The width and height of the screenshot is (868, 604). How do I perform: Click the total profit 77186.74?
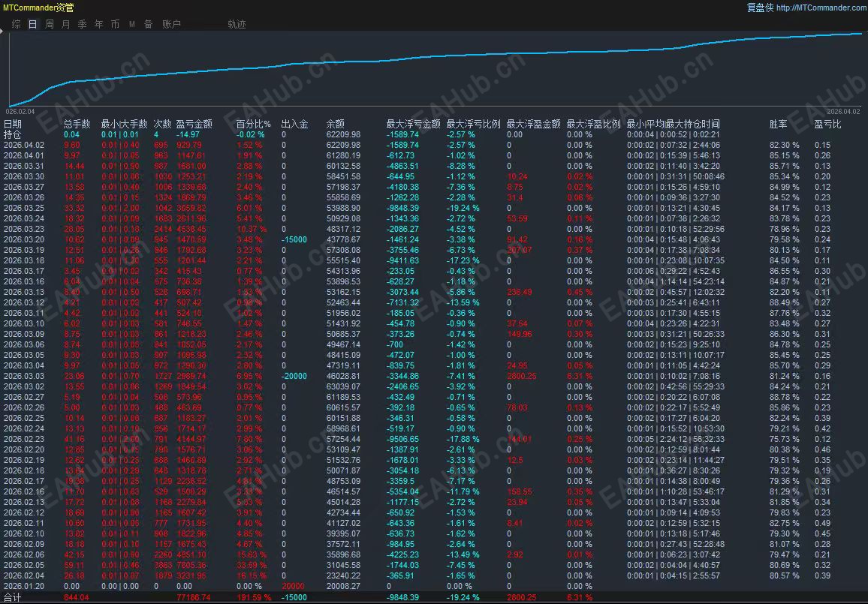pyautogui.click(x=193, y=597)
